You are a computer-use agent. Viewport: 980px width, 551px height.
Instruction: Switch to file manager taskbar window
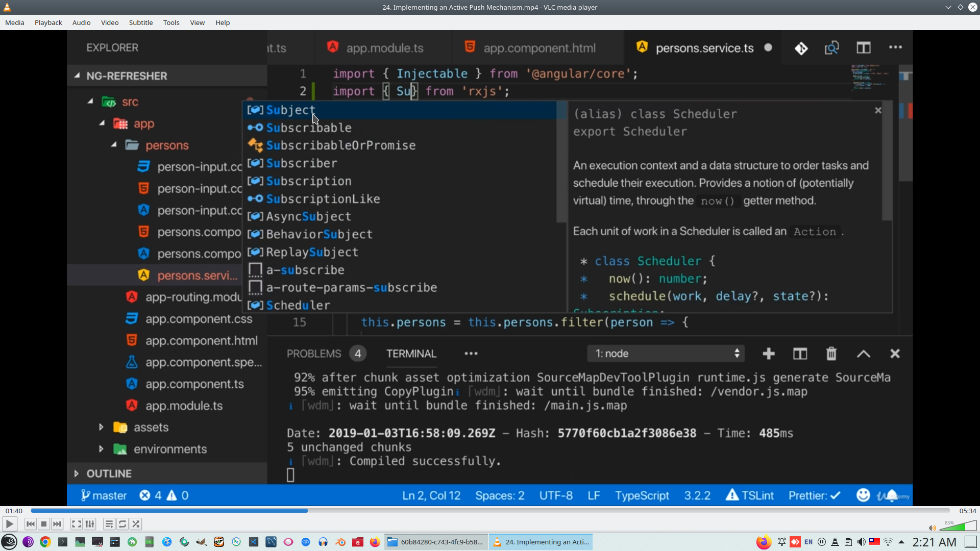(437, 542)
